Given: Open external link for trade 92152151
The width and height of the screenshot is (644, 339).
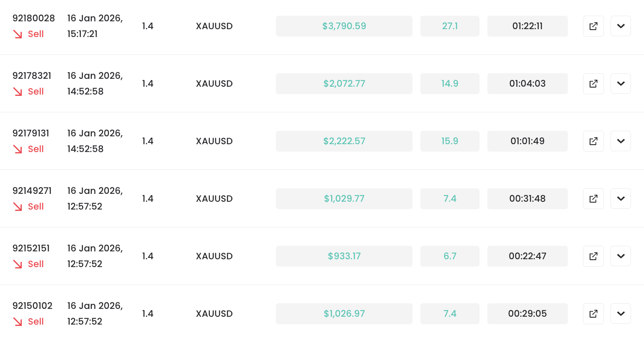Looking at the screenshot, I should 593,256.
